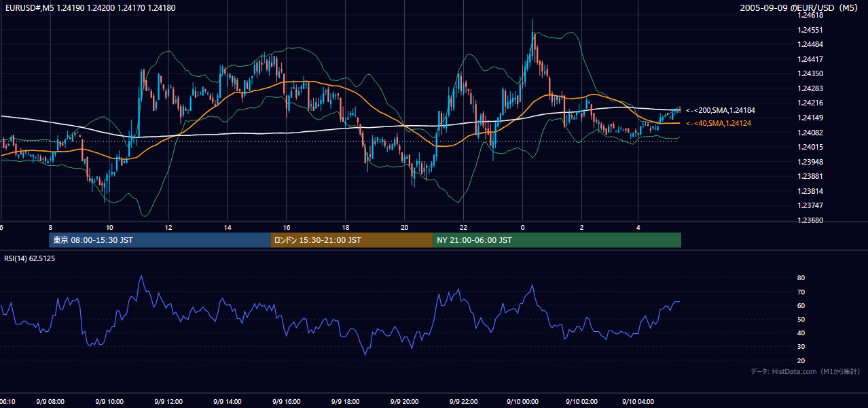Click the 9/10 00:00 time axis label
Image resolution: width=868 pixels, height=408 pixels.
(522, 402)
